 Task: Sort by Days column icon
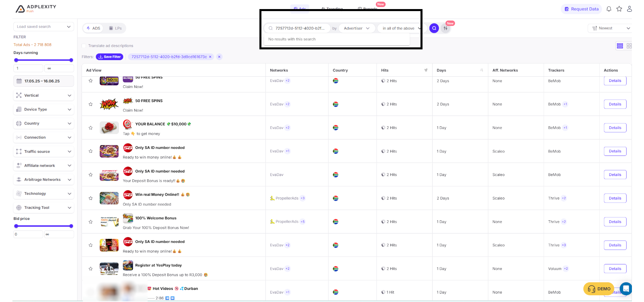482,70
